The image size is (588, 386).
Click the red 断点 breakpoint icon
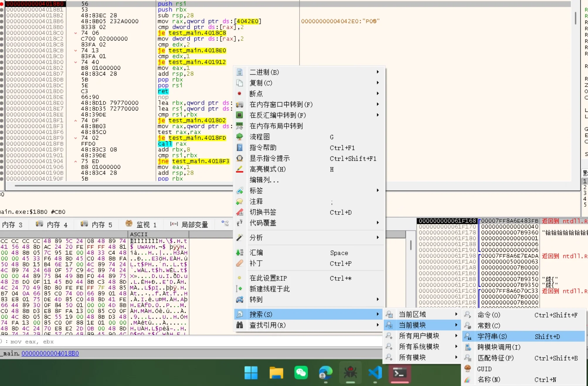239,93
